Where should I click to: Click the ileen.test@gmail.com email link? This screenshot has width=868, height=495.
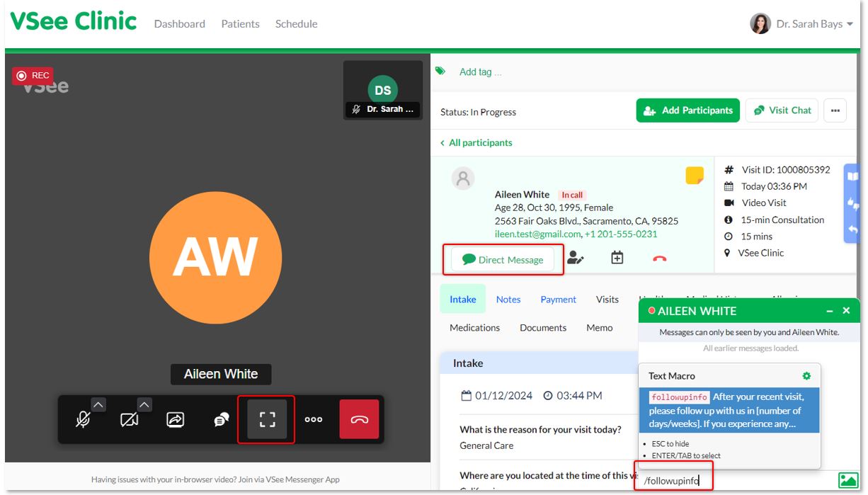click(537, 234)
